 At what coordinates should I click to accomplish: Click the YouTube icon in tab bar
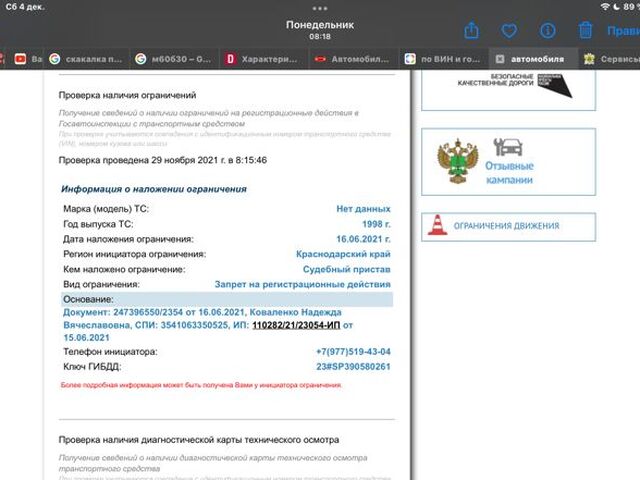[20, 59]
